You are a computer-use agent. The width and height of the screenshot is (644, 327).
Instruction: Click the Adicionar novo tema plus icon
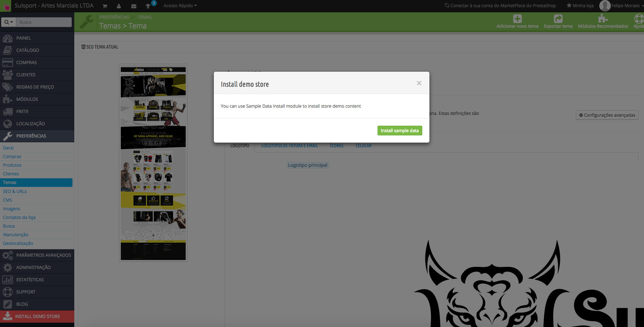coord(517,19)
